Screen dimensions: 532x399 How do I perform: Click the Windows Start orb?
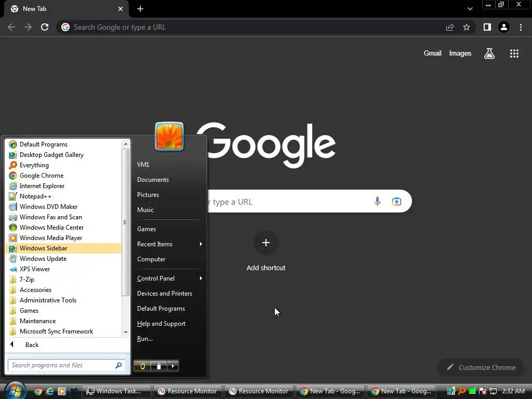[15, 391]
